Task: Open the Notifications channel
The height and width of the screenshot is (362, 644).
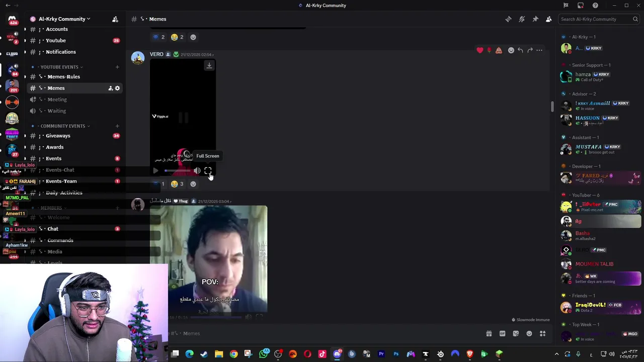Action: (74, 52)
